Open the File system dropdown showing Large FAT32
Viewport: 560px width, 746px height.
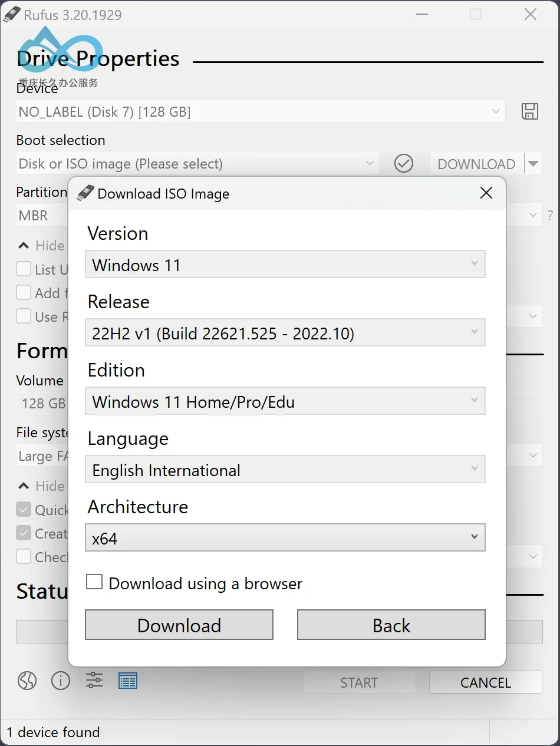click(42, 456)
